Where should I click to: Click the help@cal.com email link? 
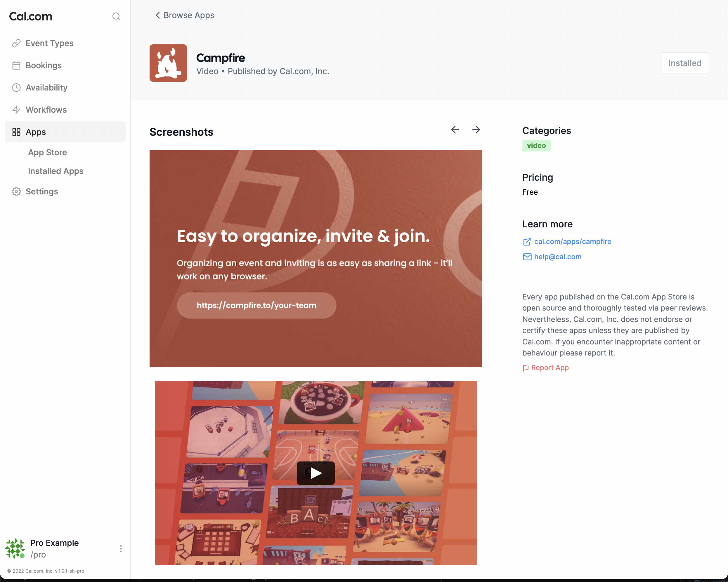pyautogui.click(x=557, y=257)
